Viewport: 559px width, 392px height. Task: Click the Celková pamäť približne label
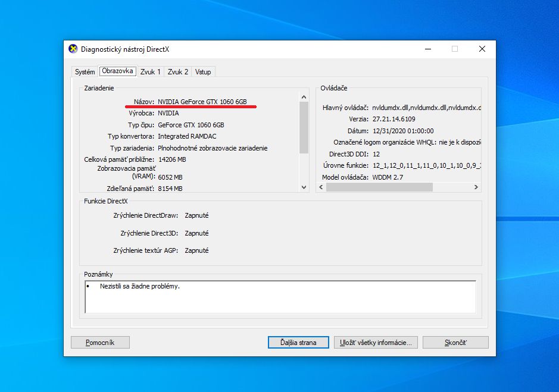tap(119, 159)
